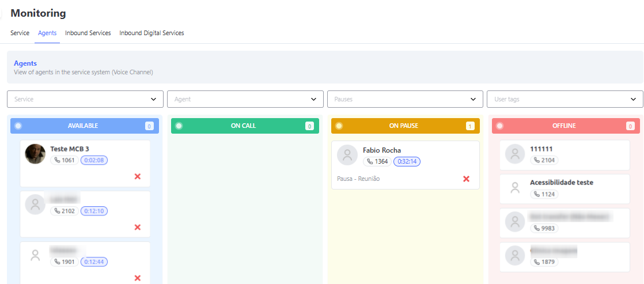Switch to the Inbound Services tab
The image size is (644, 284).
88,33
